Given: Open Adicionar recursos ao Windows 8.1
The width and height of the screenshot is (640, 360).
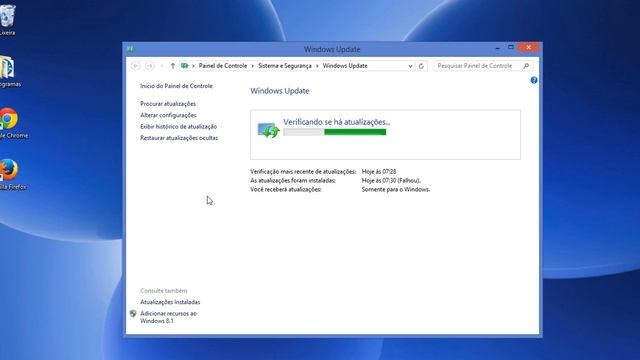Looking at the screenshot, I should 169,317.
